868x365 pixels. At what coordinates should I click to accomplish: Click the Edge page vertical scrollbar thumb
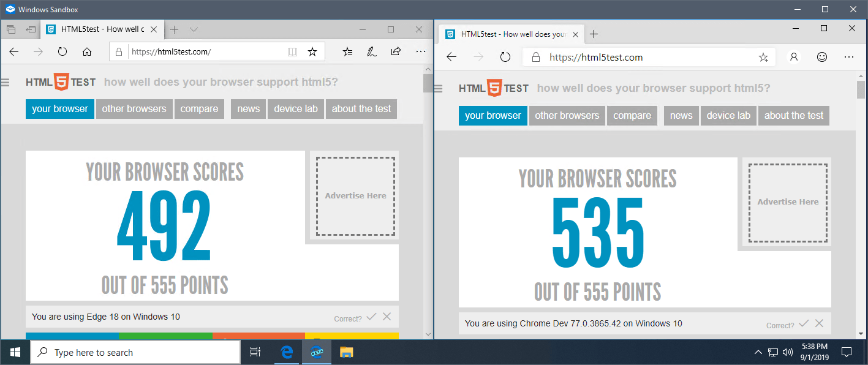(x=428, y=83)
